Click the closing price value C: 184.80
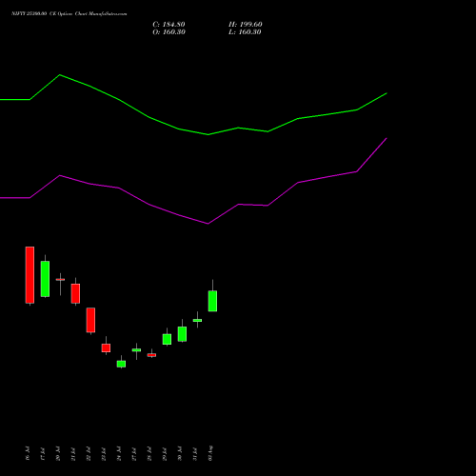This screenshot has height=476, width=476. coord(169,25)
